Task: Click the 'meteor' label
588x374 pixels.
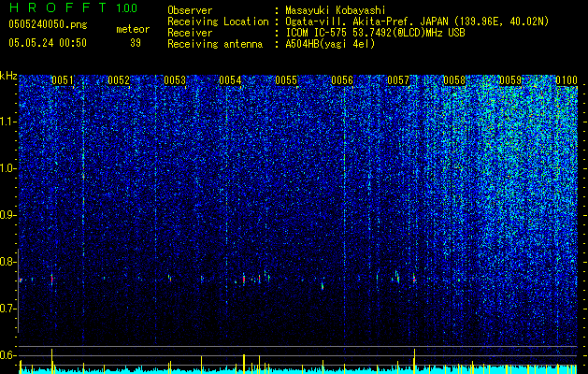Action: pos(133,29)
